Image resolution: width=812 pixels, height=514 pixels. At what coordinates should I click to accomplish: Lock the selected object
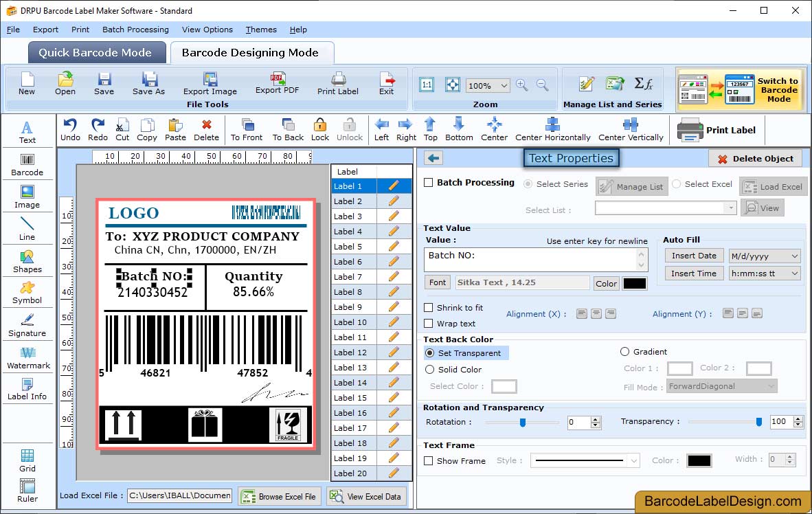coord(320,130)
